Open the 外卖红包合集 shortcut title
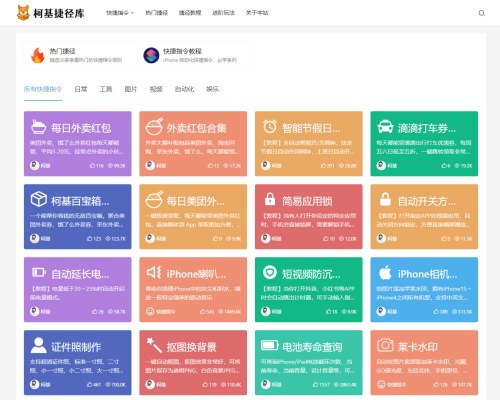The height and width of the screenshot is (400, 500). pyautogui.click(x=197, y=128)
